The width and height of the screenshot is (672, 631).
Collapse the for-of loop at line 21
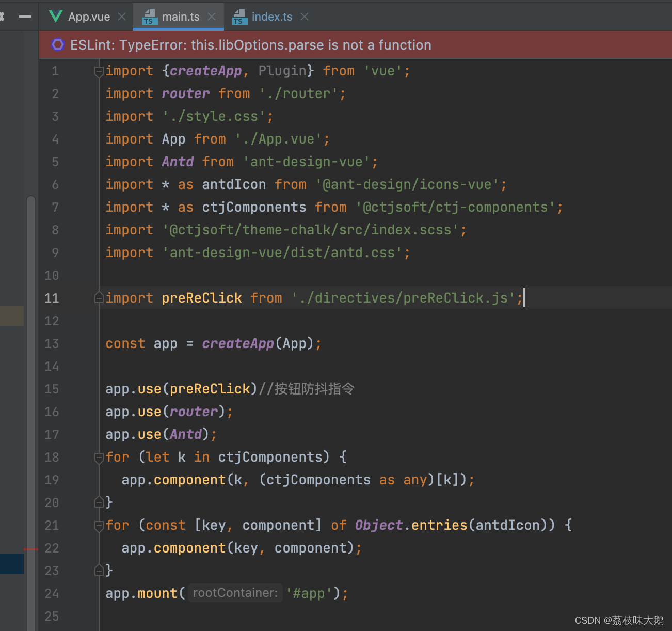pos(99,526)
